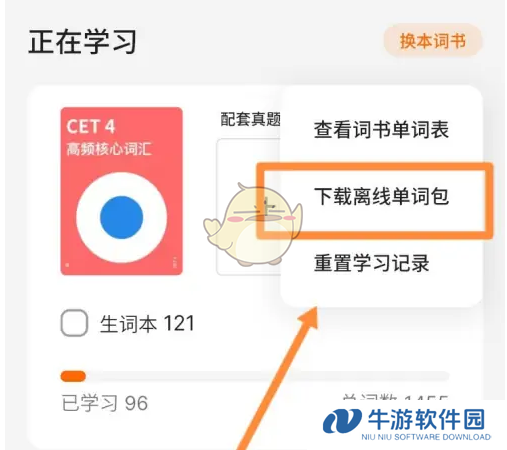Click the orange learning progress bar
Image resolution: width=507 pixels, height=450 pixels.
coord(73,376)
